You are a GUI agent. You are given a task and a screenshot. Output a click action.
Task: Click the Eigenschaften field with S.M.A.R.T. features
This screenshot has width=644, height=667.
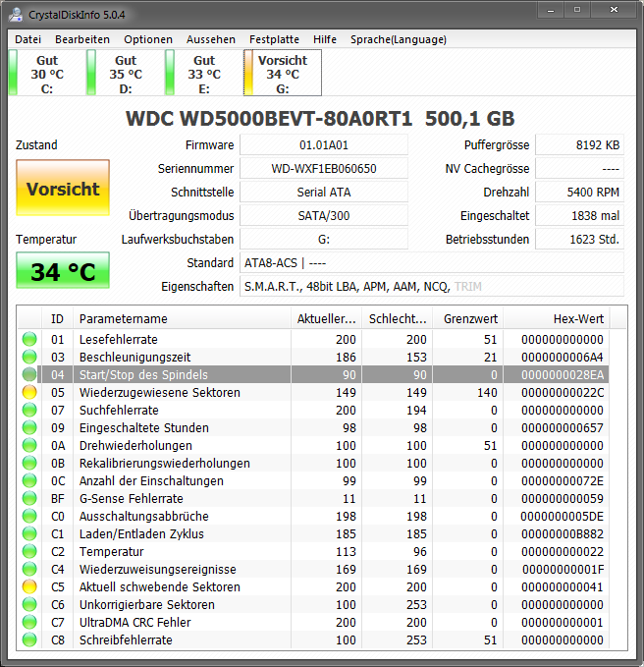[432, 286]
